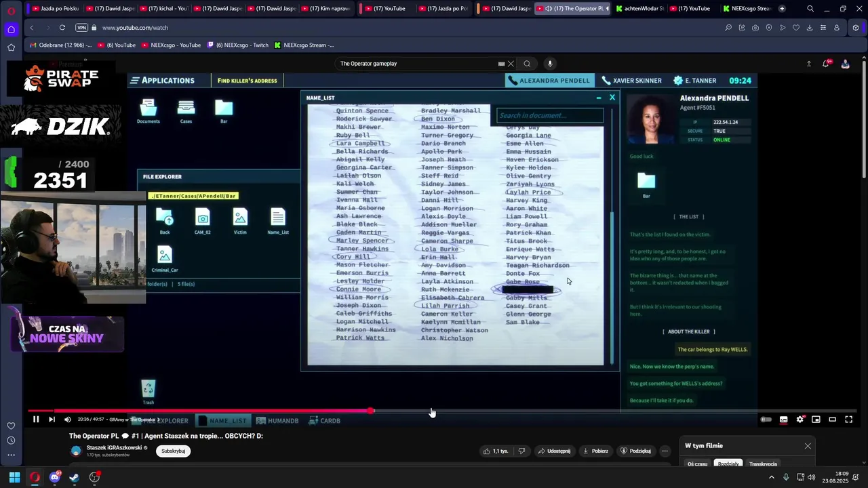The image size is (868, 488).
Task: Click the Udostępnij share button
Action: 553,451
